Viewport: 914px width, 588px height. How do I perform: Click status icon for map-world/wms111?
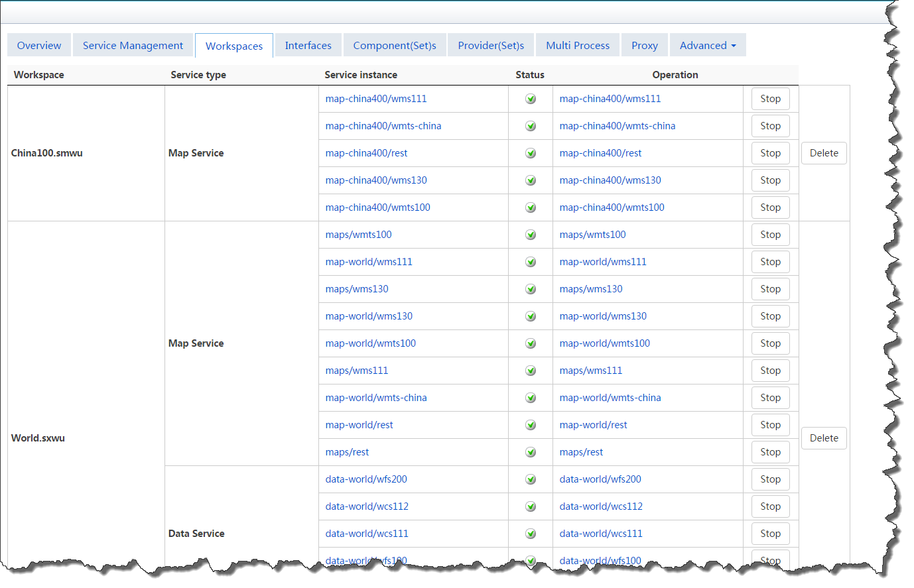(531, 262)
